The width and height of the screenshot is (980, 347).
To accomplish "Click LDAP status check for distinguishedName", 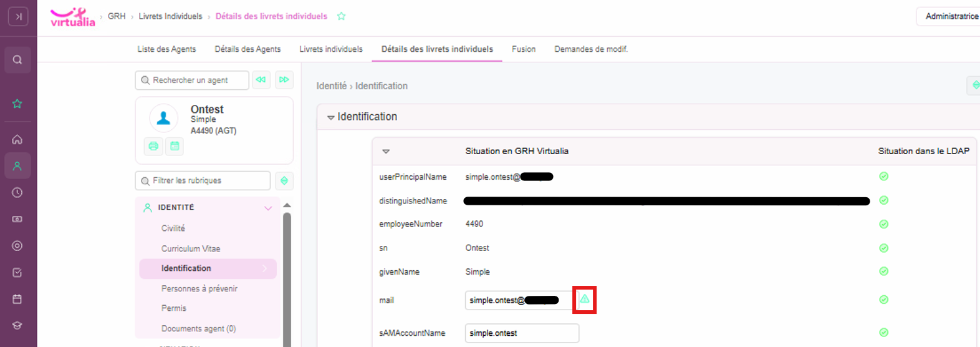I will tap(883, 200).
